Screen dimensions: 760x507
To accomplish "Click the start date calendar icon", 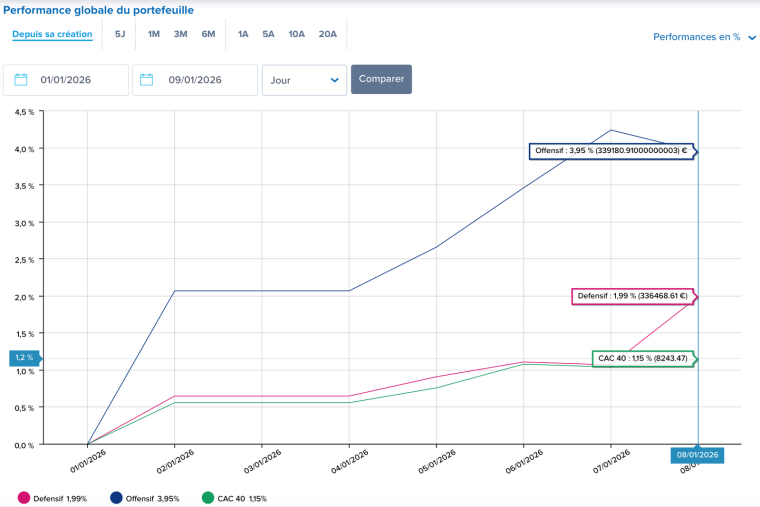I will [x=21, y=80].
